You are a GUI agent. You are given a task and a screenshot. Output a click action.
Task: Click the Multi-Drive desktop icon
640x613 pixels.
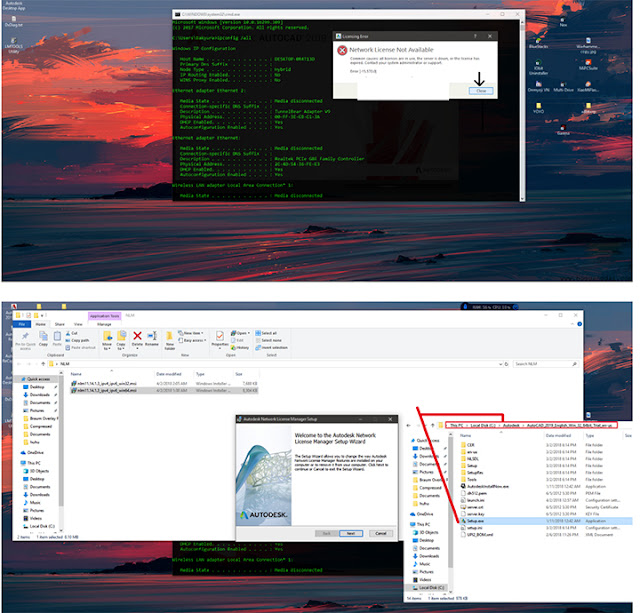point(563,87)
